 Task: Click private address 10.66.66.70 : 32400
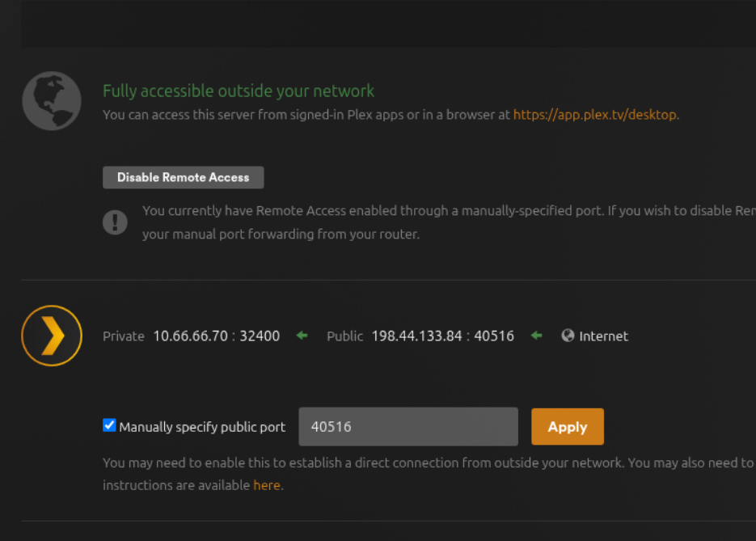point(217,336)
